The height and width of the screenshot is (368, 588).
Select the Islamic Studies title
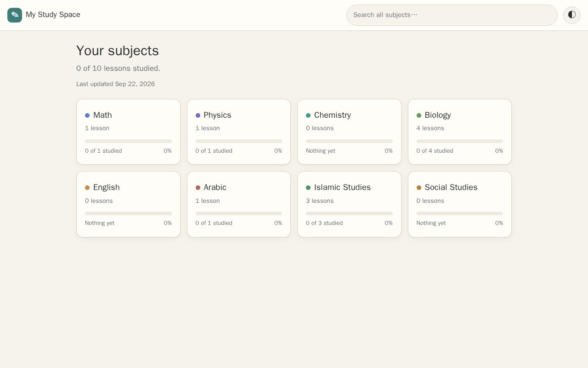coord(342,187)
